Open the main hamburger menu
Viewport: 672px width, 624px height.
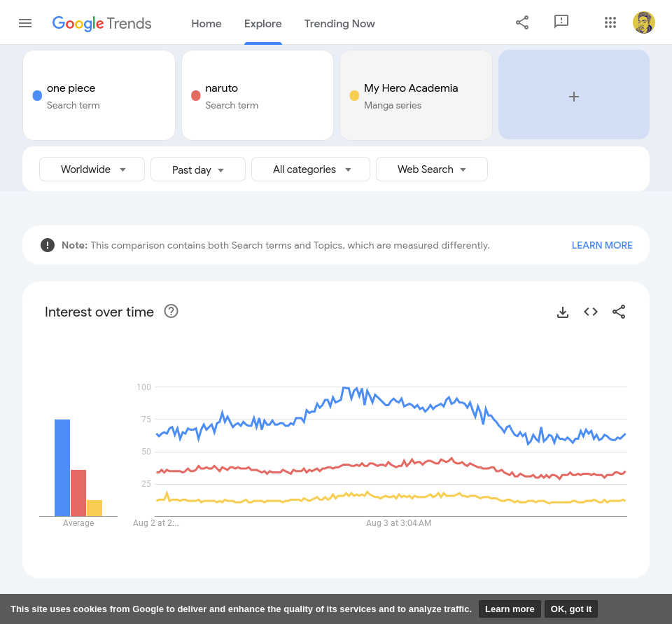tap(25, 23)
